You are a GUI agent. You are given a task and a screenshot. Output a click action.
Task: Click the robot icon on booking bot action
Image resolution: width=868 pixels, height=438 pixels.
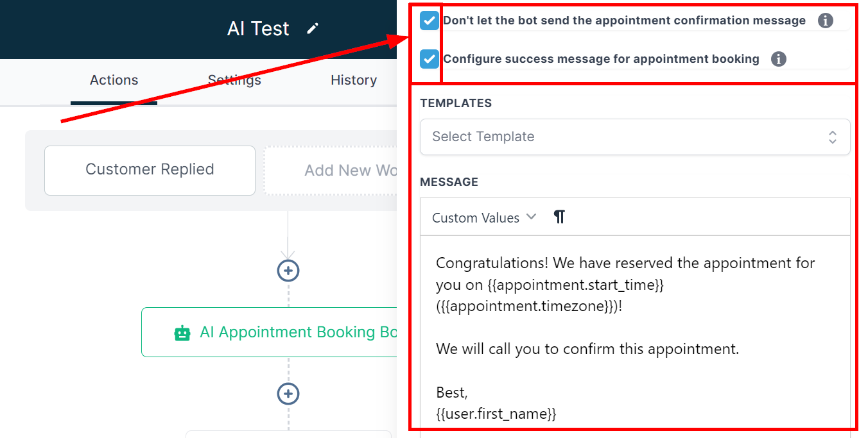coord(182,333)
